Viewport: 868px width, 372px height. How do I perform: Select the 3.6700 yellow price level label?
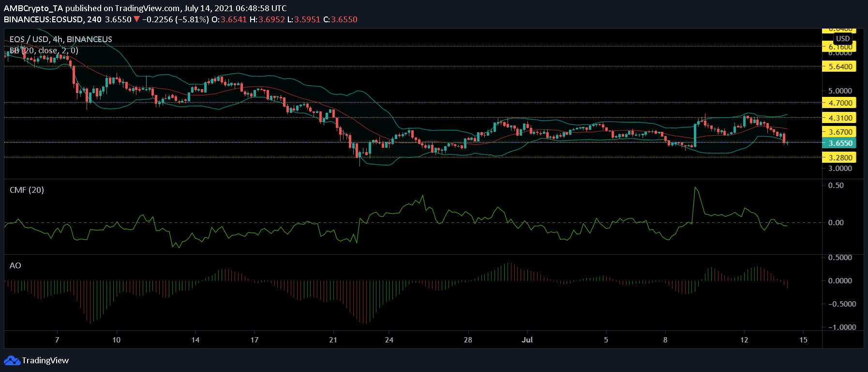pyautogui.click(x=839, y=132)
